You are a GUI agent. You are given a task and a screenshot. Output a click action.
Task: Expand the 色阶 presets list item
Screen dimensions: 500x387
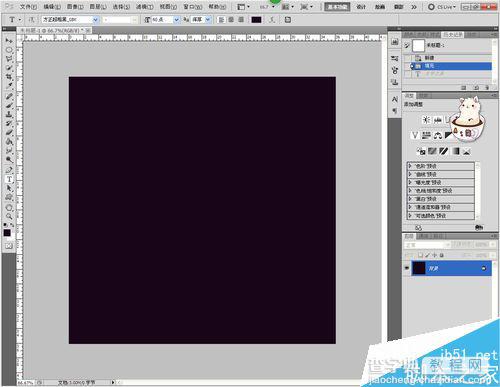[441, 166]
